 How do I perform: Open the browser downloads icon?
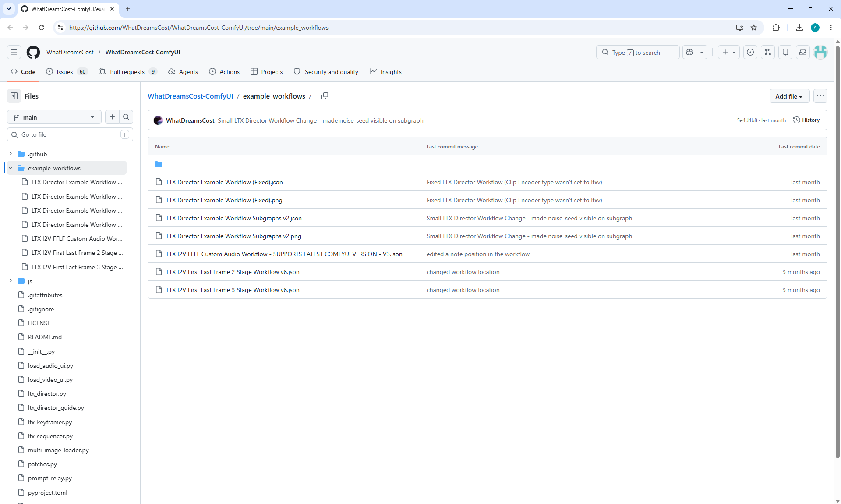click(x=799, y=28)
